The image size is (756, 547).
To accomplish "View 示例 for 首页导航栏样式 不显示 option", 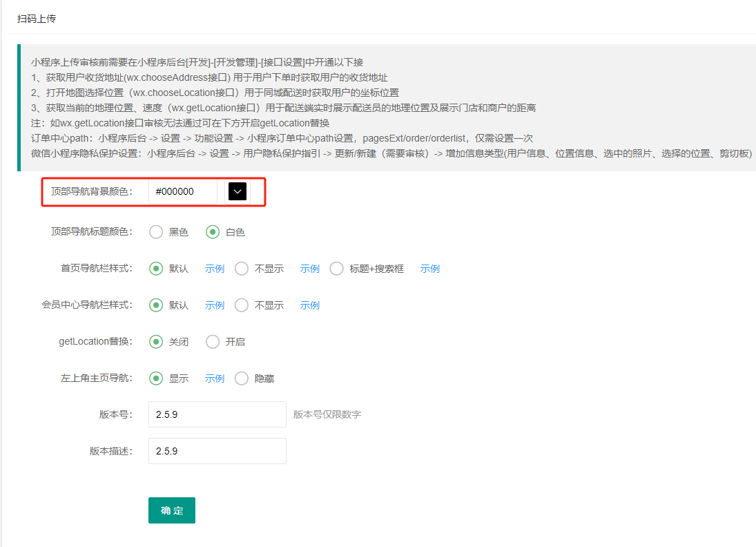I will (x=309, y=269).
